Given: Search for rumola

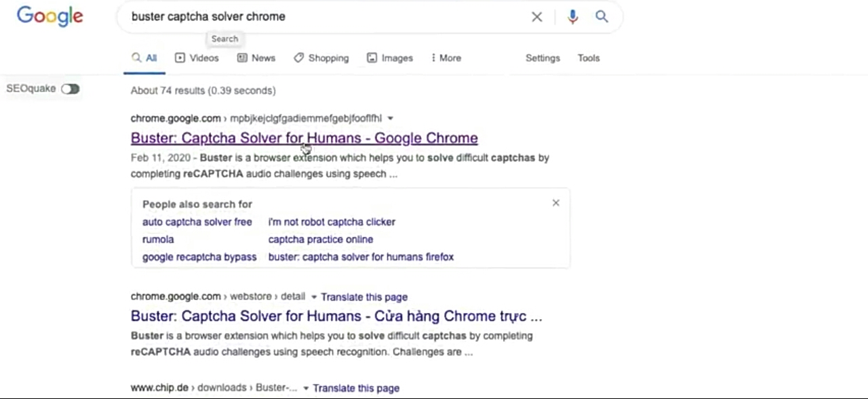Looking at the screenshot, I should click(158, 239).
